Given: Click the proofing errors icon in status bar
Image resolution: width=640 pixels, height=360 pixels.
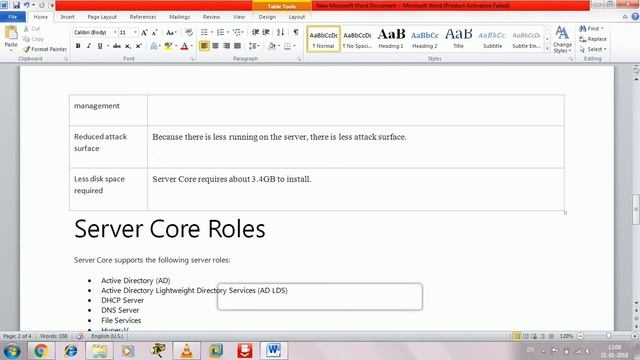Looking at the screenshot, I should click(80, 336).
